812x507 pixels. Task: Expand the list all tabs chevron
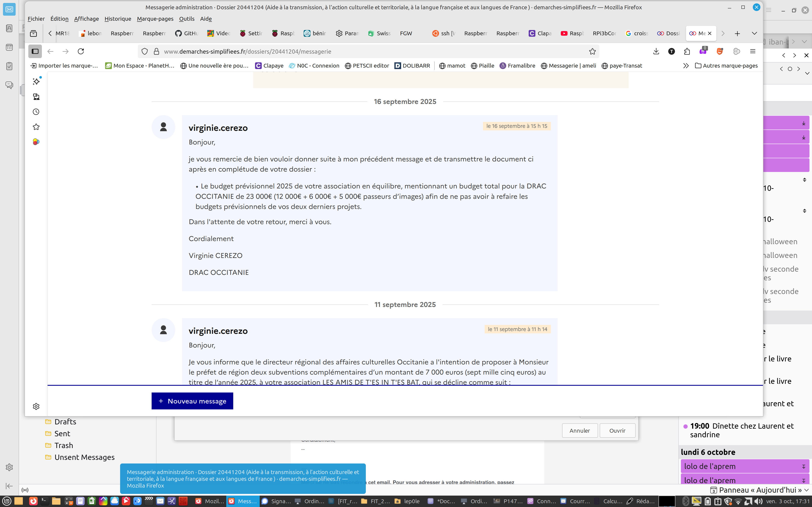754,33
